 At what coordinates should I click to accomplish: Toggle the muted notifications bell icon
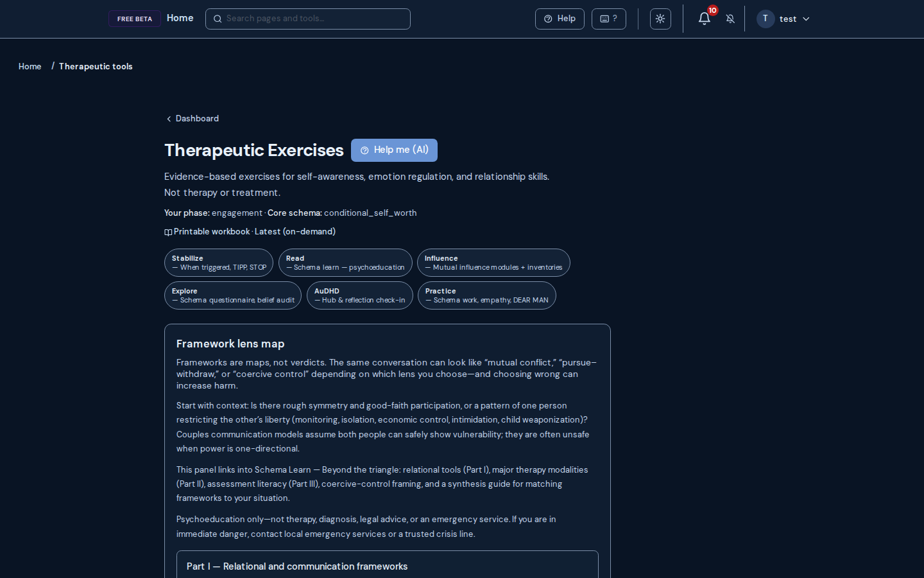pyautogui.click(x=730, y=19)
